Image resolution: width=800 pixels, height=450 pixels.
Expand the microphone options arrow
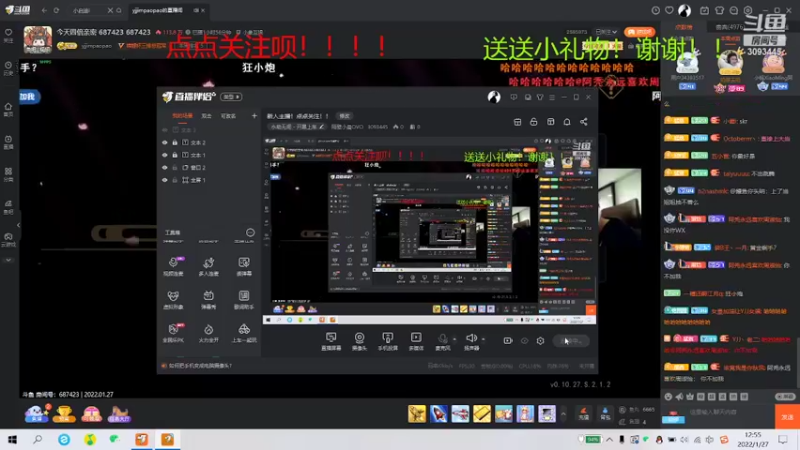tap(455, 339)
